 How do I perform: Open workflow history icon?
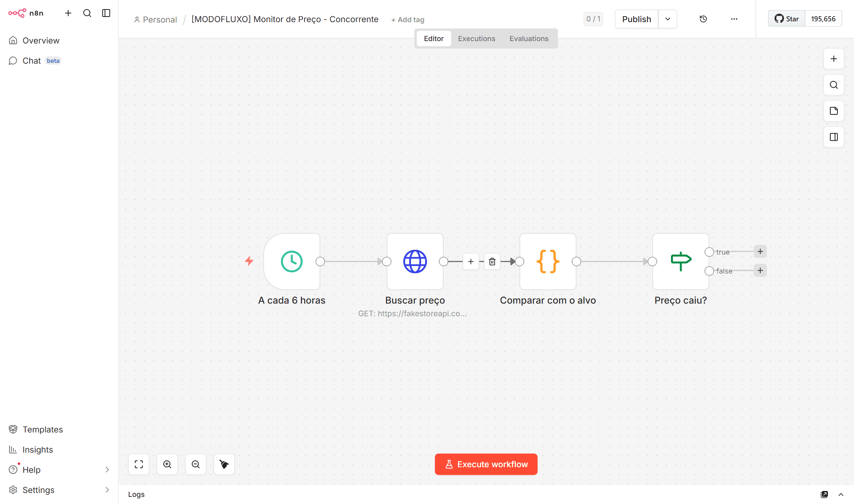point(703,19)
